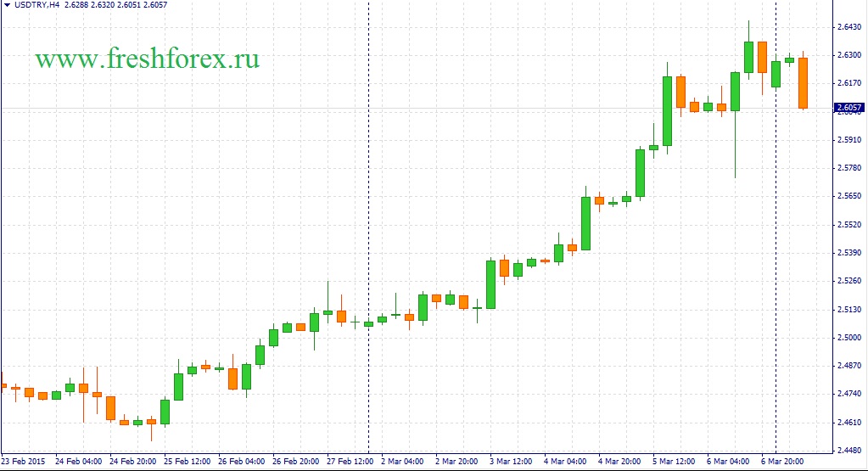Select the highest green candle near 2.6430
The image size is (868, 471).
click(748, 57)
